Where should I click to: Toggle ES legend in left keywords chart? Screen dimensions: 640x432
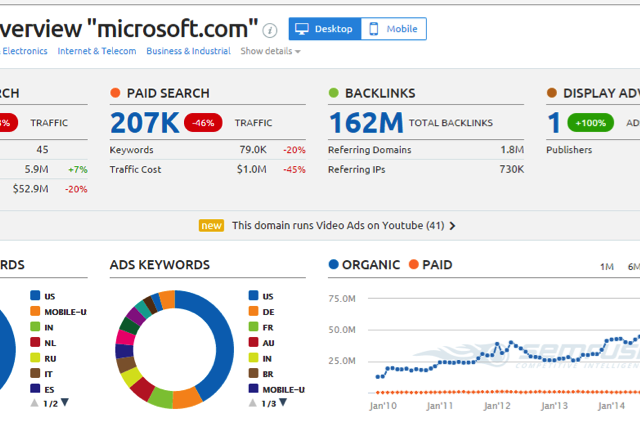(42, 389)
